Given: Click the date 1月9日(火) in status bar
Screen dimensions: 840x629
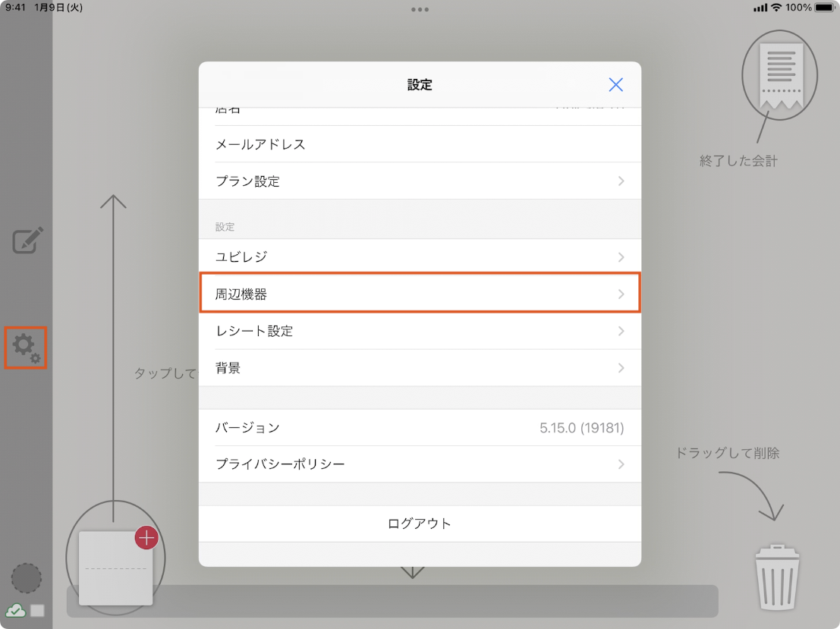Looking at the screenshot, I should [58, 8].
